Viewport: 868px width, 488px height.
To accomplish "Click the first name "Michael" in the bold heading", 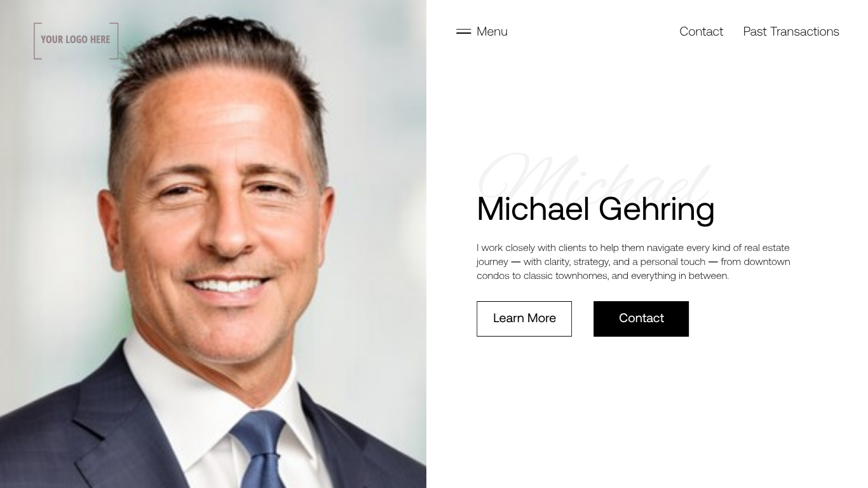I will (533, 209).
